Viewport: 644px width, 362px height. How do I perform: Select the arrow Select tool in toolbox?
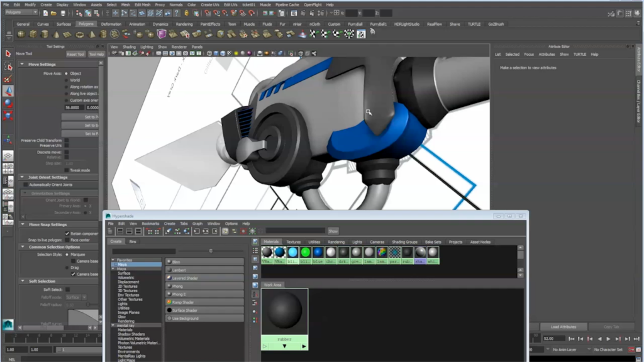8,53
